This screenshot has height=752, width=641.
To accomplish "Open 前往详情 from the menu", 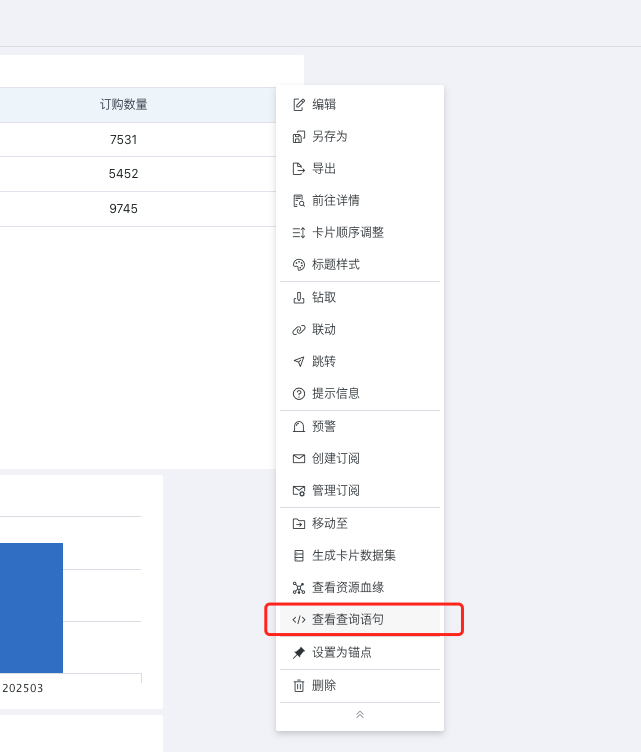I will pos(360,200).
